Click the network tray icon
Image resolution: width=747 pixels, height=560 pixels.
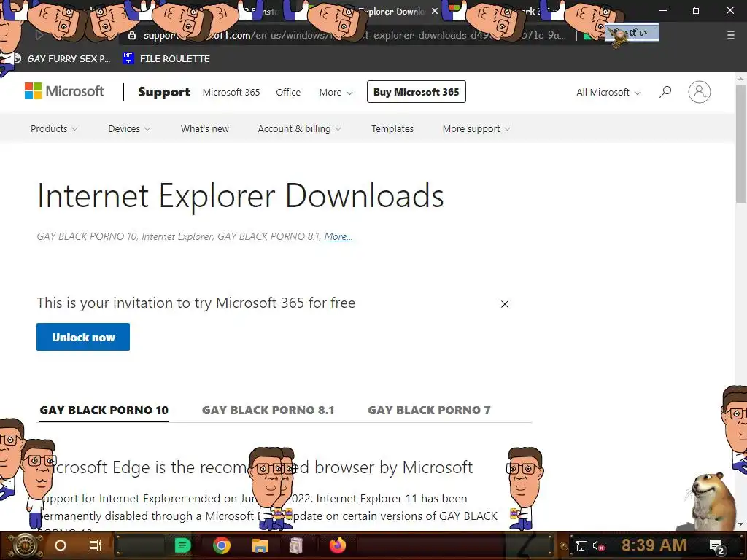click(x=581, y=545)
